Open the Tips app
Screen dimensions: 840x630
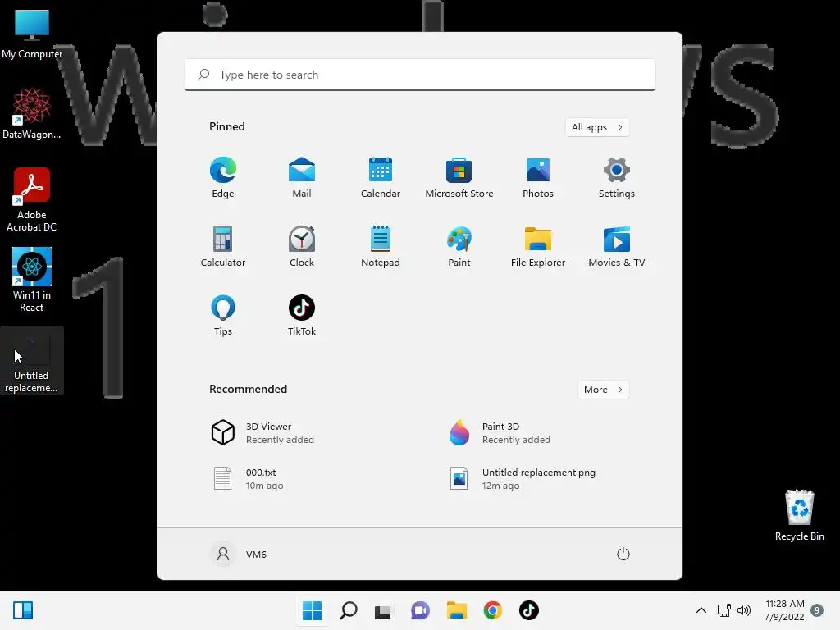coord(223,315)
